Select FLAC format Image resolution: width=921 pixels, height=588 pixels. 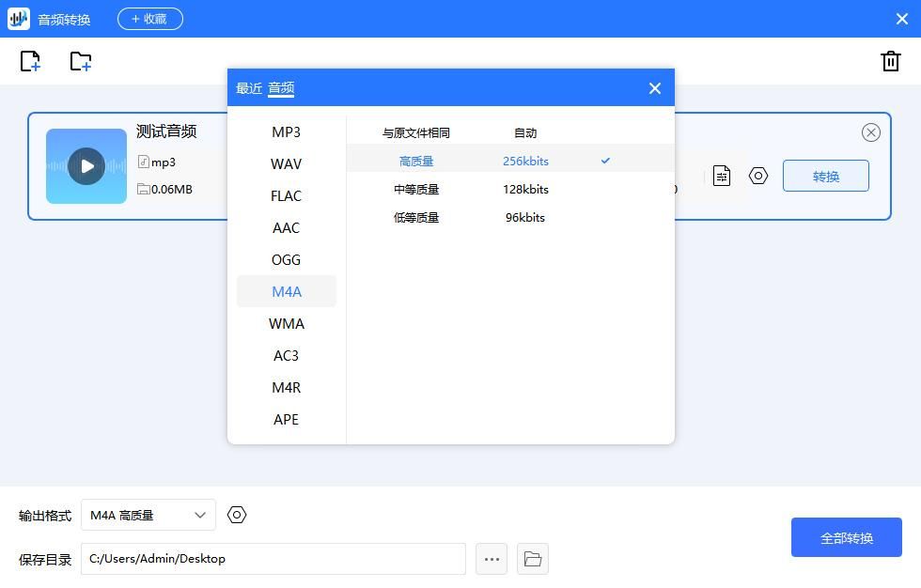pyautogui.click(x=286, y=196)
